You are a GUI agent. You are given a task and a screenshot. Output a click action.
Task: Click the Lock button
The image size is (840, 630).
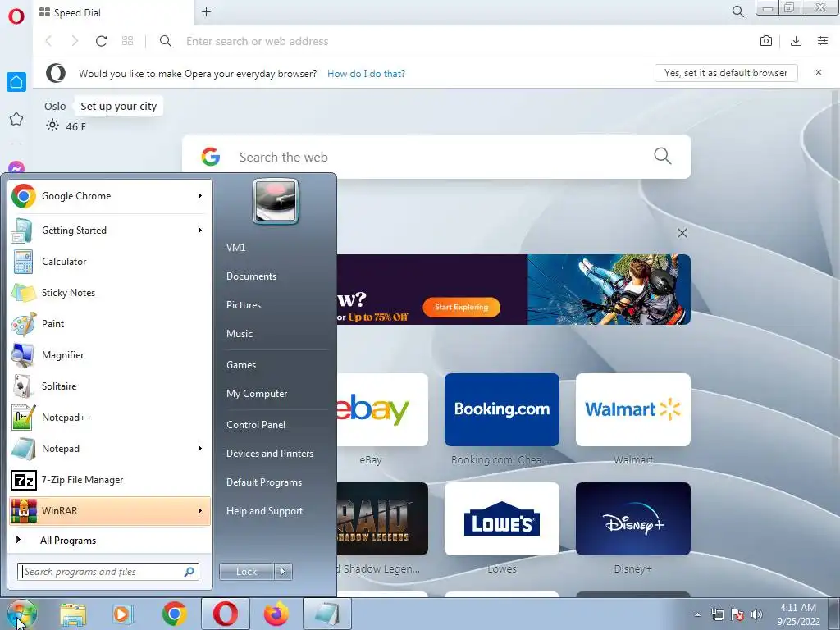[x=246, y=572]
